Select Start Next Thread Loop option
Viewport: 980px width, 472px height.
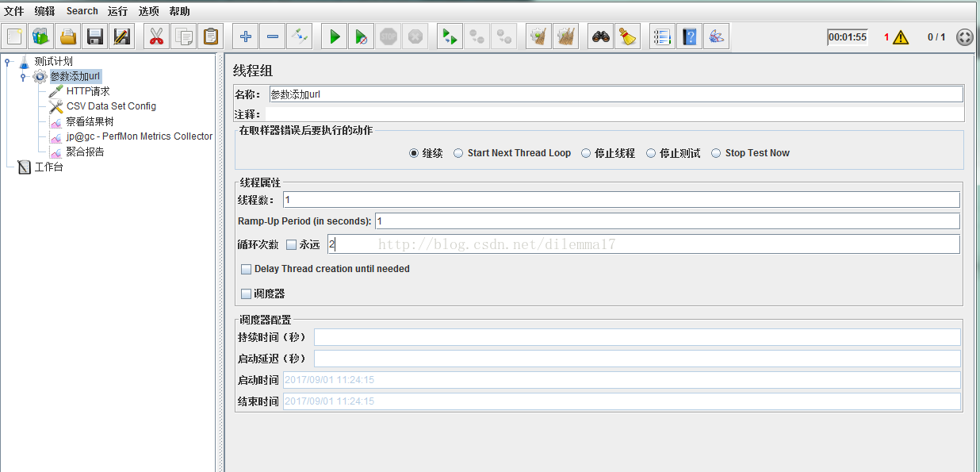[458, 153]
